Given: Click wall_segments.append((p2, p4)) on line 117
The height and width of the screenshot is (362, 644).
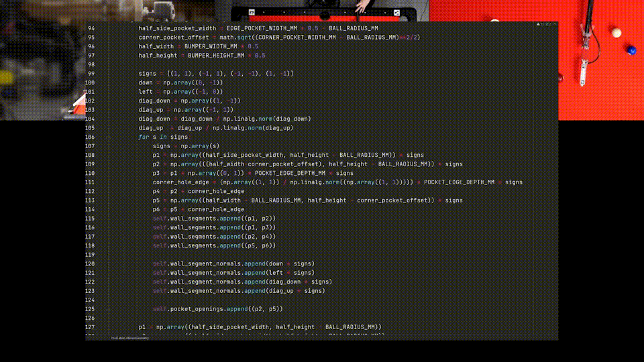Looking at the screenshot, I should (x=223, y=237).
